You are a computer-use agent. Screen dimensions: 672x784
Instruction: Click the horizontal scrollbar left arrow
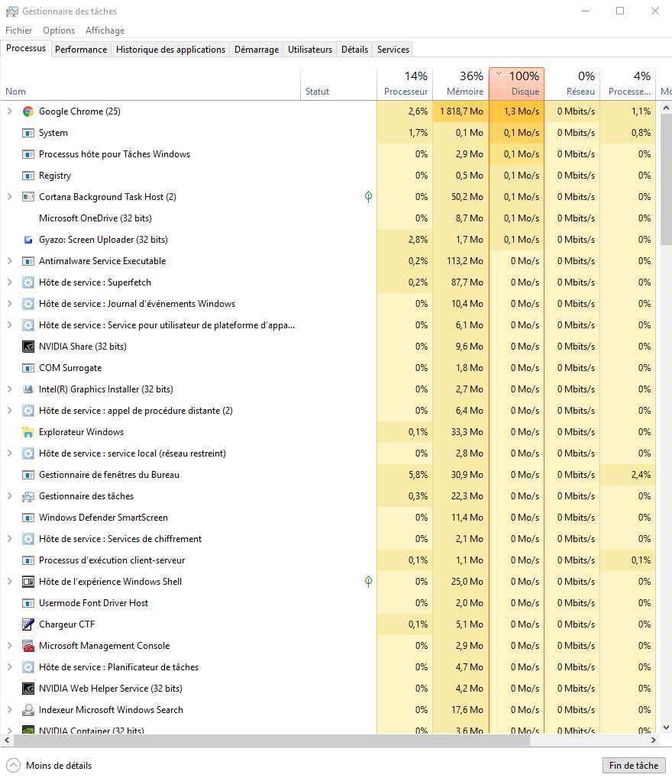7,740
